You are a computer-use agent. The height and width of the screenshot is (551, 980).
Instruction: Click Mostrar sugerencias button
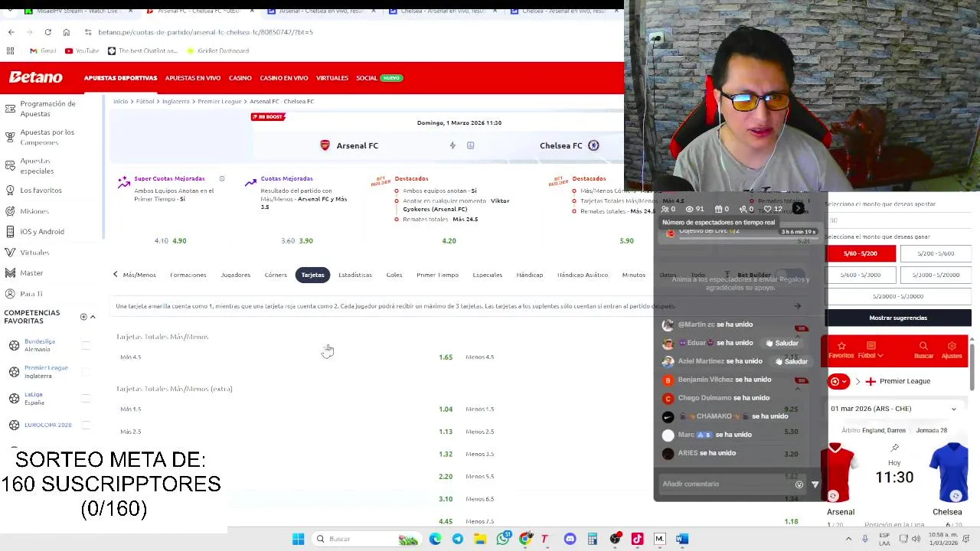coord(898,318)
